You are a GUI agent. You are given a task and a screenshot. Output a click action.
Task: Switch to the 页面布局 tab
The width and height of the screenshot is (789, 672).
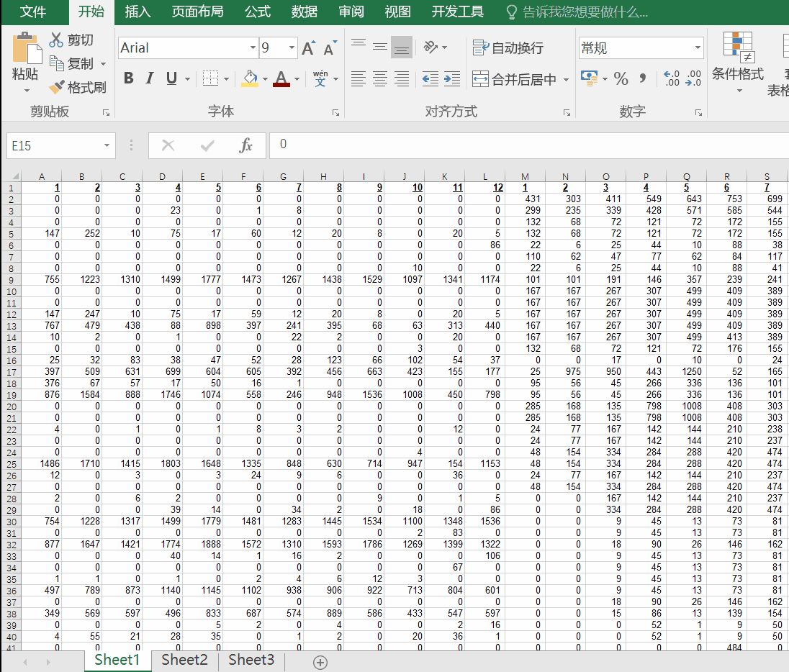click(198, 12)
